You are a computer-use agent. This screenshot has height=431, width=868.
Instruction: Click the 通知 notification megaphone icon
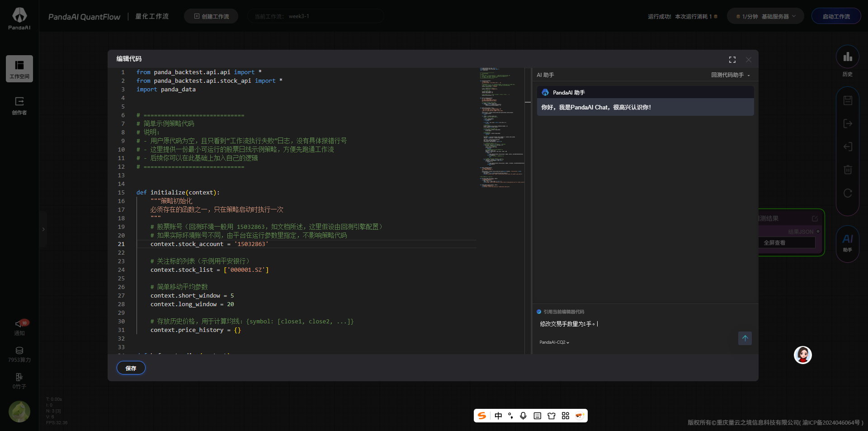[x=19, y=324]
